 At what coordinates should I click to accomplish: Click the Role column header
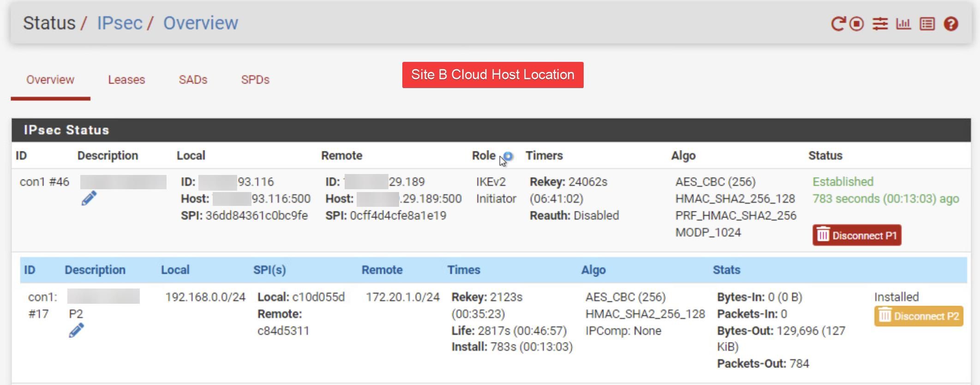pyautogui.click(x=483, y=156)
